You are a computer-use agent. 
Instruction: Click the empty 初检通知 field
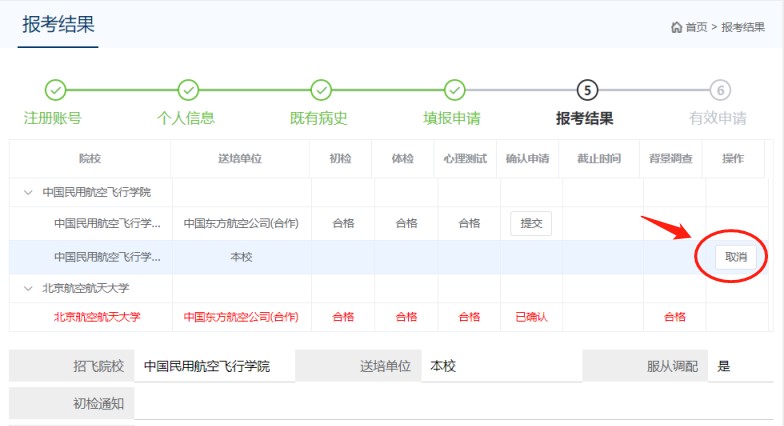[x=450, y=404]
